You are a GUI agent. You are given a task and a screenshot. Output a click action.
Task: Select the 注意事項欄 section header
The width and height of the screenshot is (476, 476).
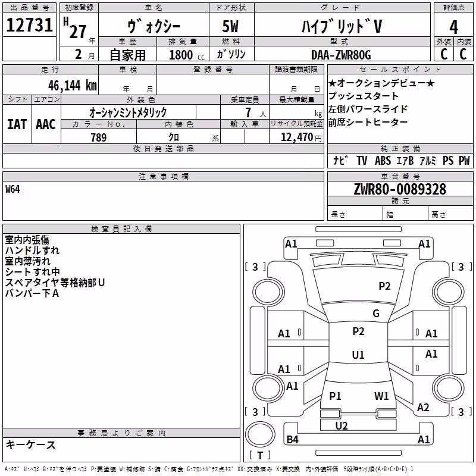pyautogui.click(x=163, y=176)
